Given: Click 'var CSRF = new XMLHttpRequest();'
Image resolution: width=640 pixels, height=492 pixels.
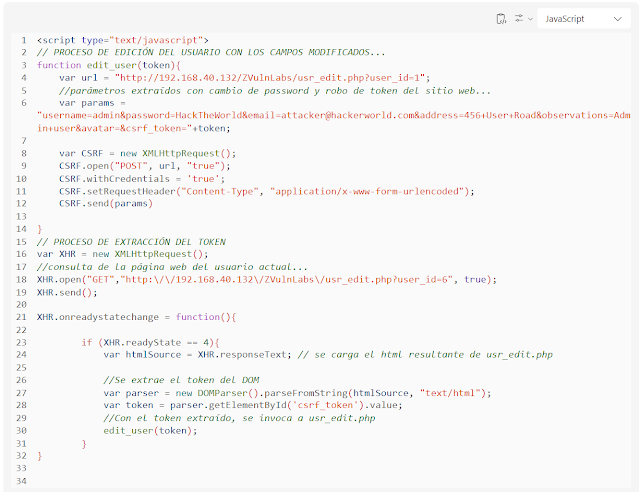Looking at the screenshot, I should [147, 154].
